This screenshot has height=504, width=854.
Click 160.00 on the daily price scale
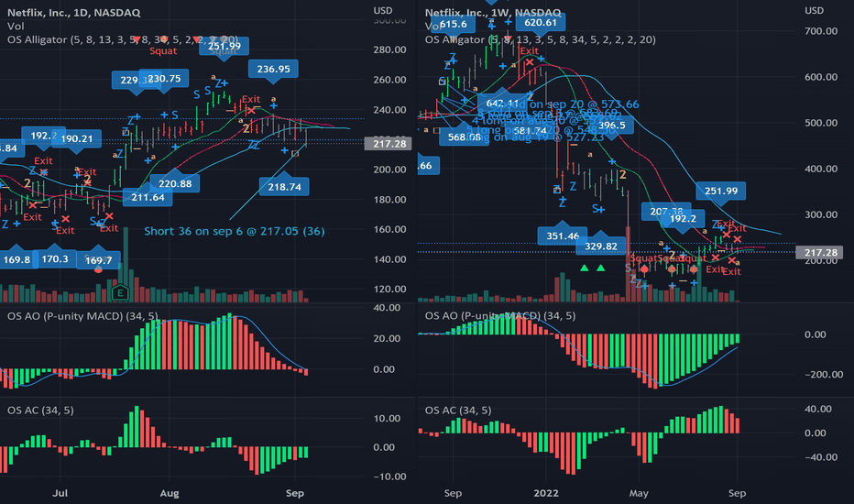(x=389, y=229)
